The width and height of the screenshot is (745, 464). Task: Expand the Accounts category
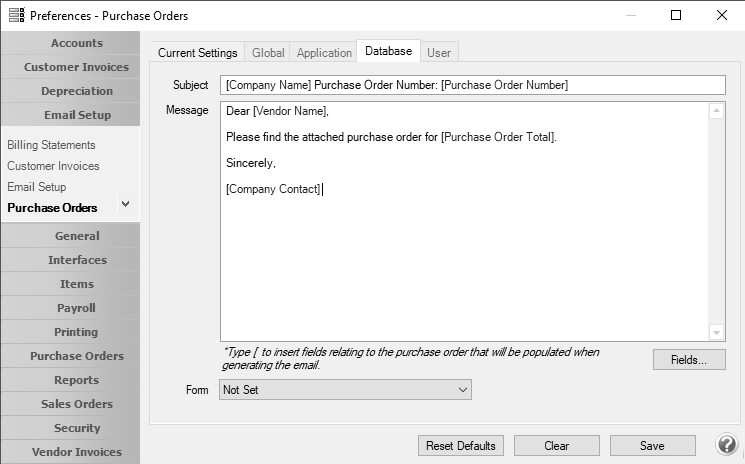coord(76,43)
